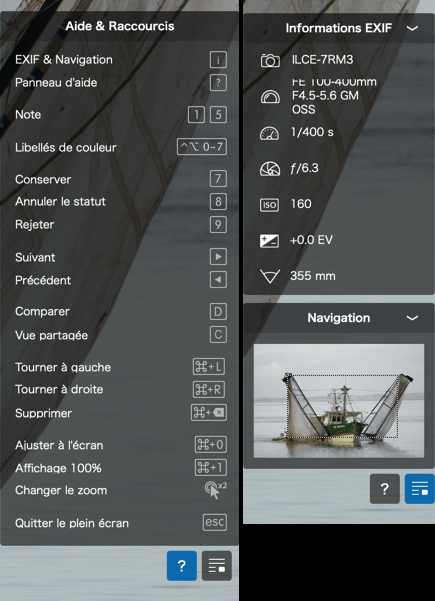Click the Changer le zoom cursor icon
The width and height of the screenshot is (435, 601).
click(x=215, y=490)
